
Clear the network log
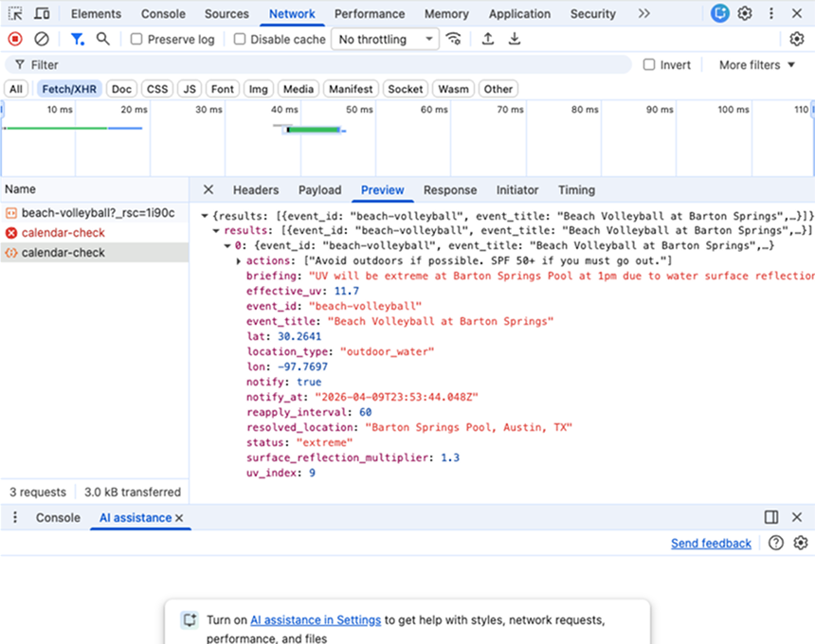40,39
